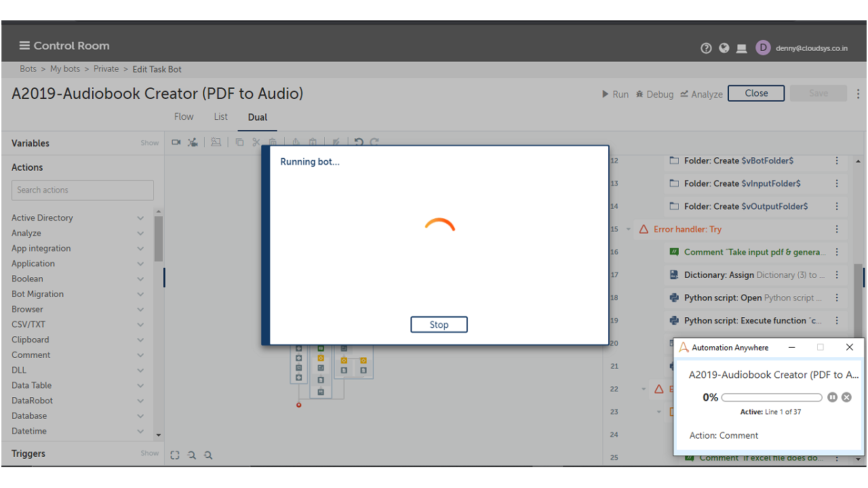
Task: Click the My bots breadcrumb link
Action: coord(65,69)
